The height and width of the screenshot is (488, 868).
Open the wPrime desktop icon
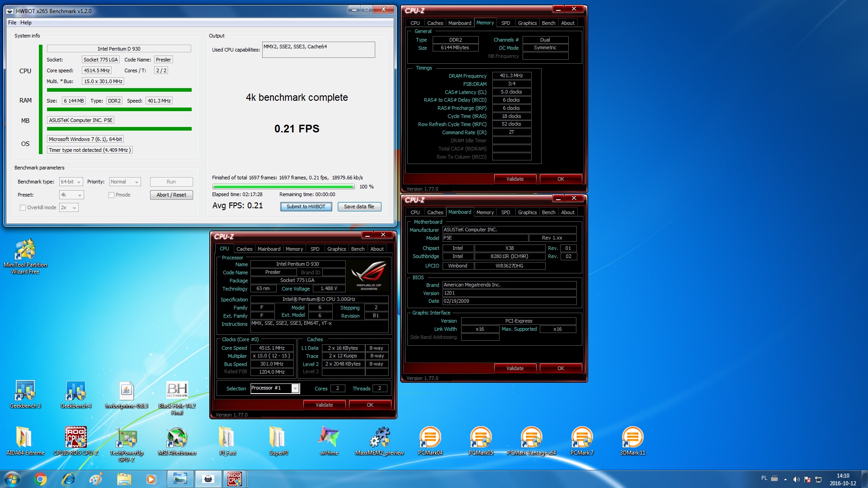click(x=329, y=441)
